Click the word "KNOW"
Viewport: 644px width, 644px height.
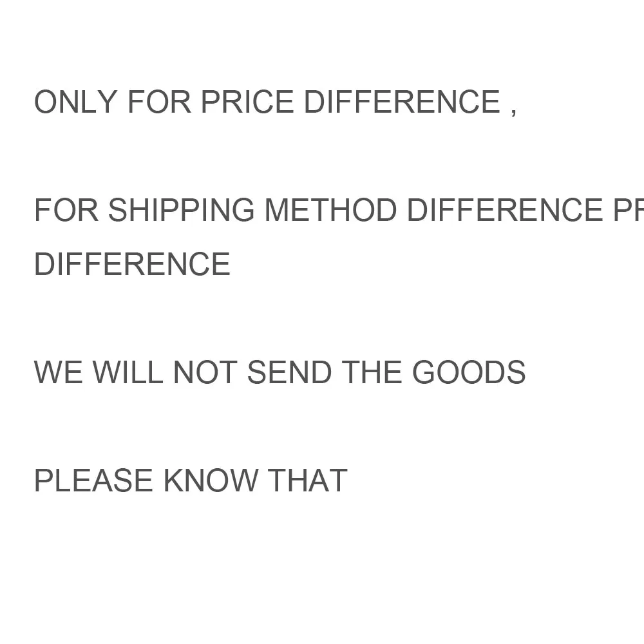tap(211, 481)
